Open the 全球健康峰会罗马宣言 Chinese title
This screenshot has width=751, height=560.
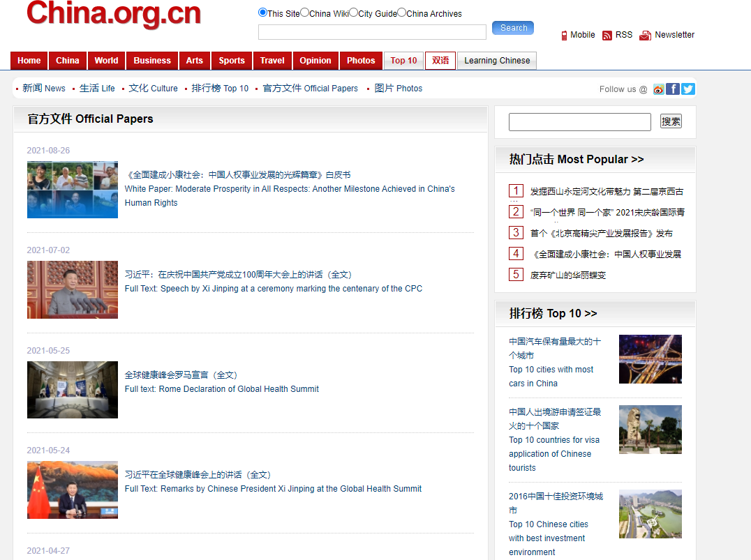click(x=181, y=375)
